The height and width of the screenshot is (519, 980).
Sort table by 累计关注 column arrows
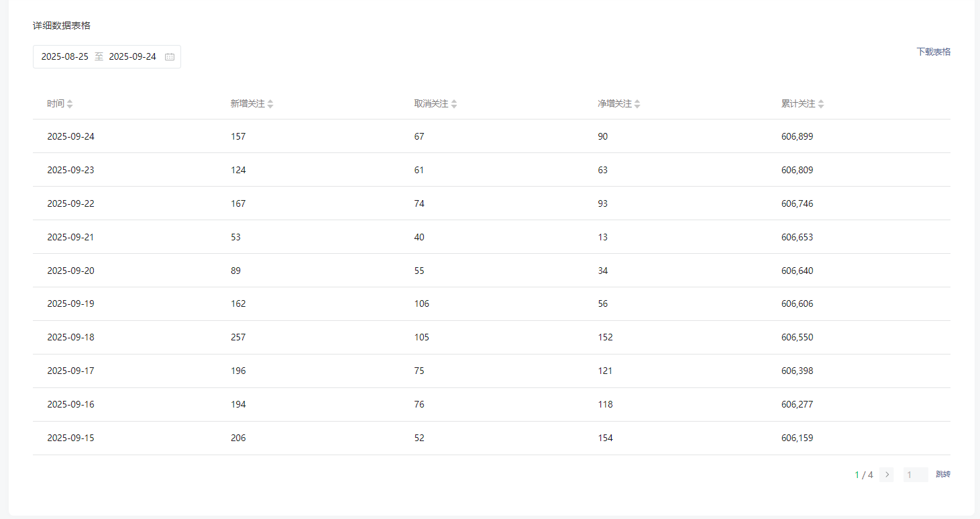[x=821, y=104]
